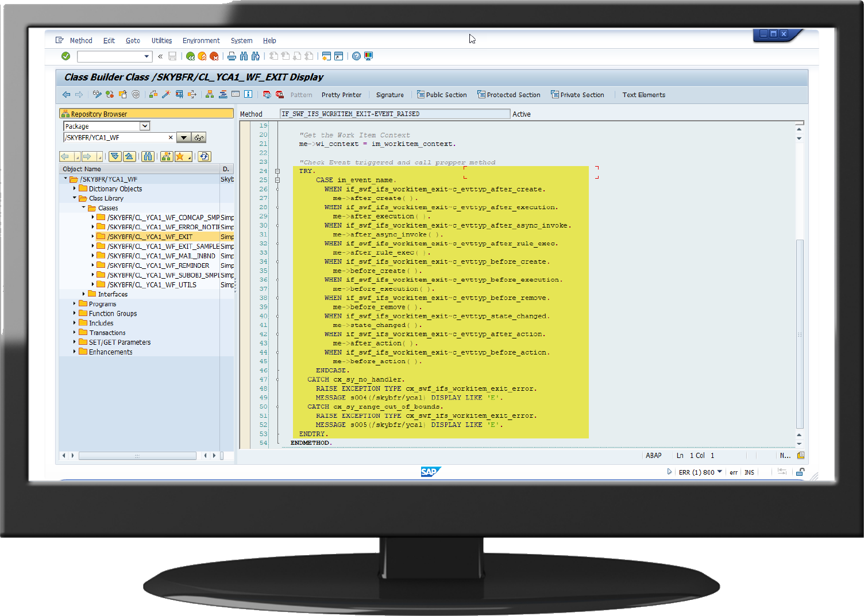
Task: Click the blue Help question mark icon
Action: (x=357, y=56)
